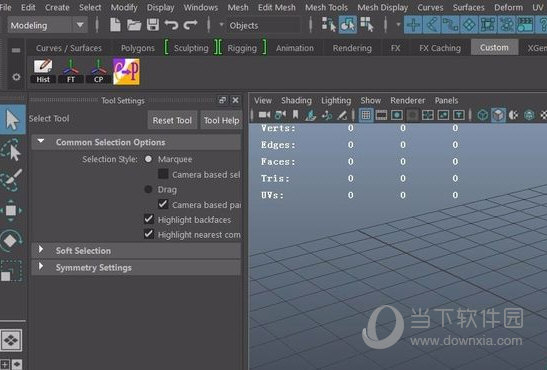Float the Tool Settings panel
The width and height of the screenshot is (547, 370).
(x=222, y=100)
